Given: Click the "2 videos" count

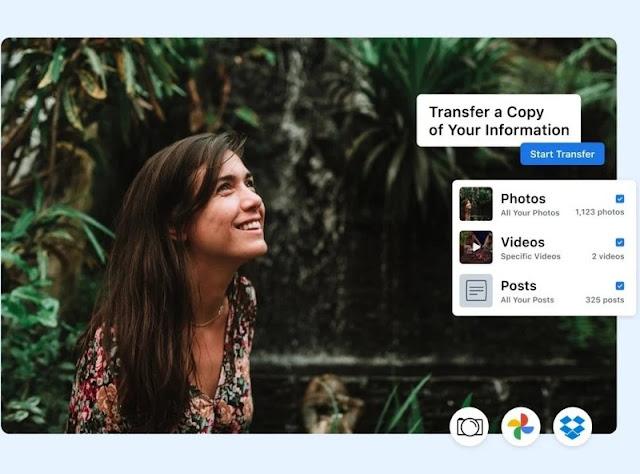Looking at the screenshot, I should (608, 256).
